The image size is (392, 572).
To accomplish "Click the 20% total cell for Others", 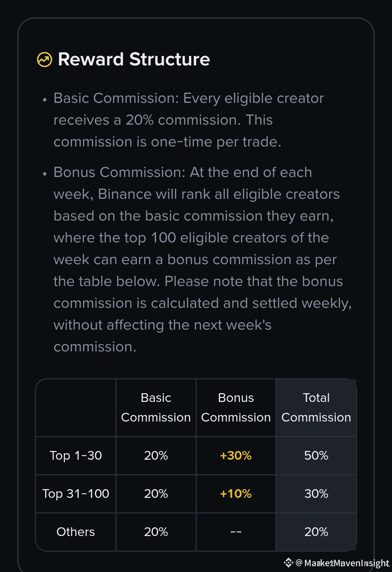I will [316, 532].
